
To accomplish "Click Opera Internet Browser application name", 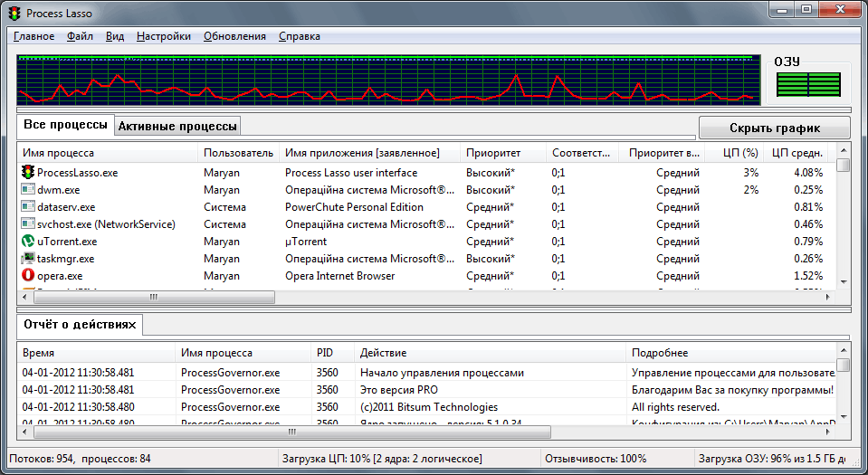I will pyautogui.click(x=340, y=276).
